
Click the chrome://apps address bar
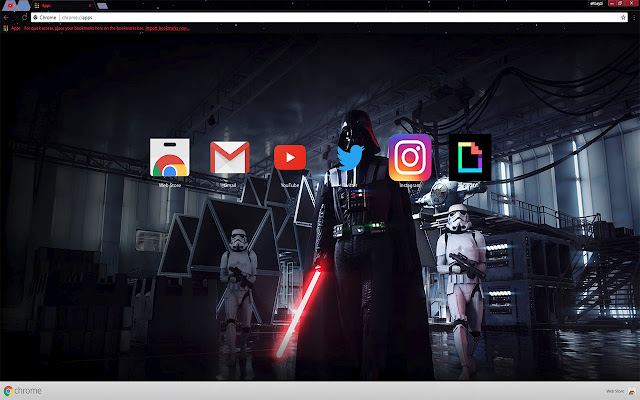[x=329, y=17]
